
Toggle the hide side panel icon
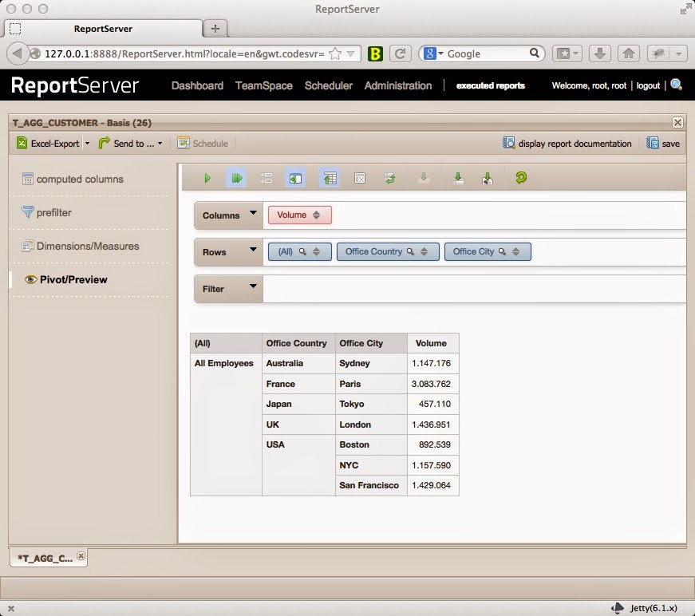pyautogui.click(x=295, y=178)
